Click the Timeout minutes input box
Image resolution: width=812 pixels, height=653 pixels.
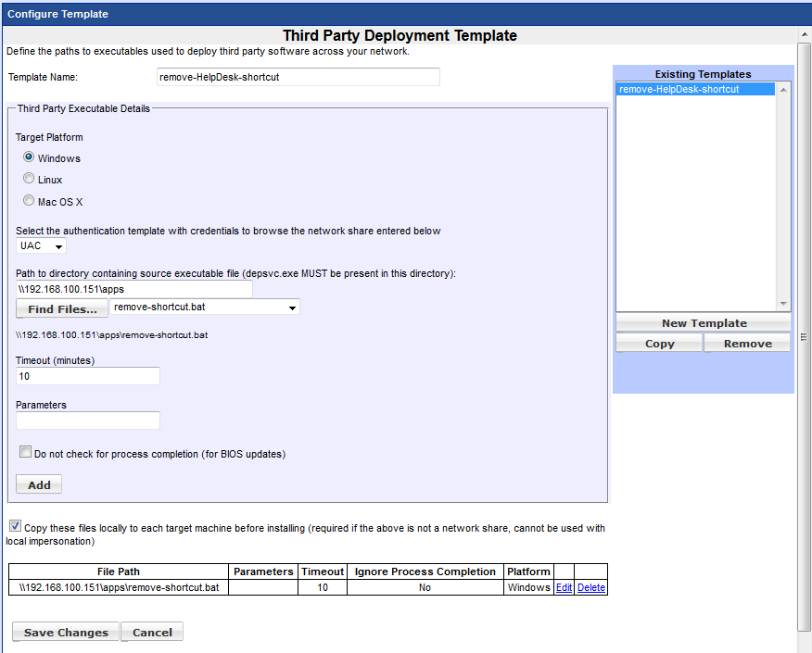point(88,376)
